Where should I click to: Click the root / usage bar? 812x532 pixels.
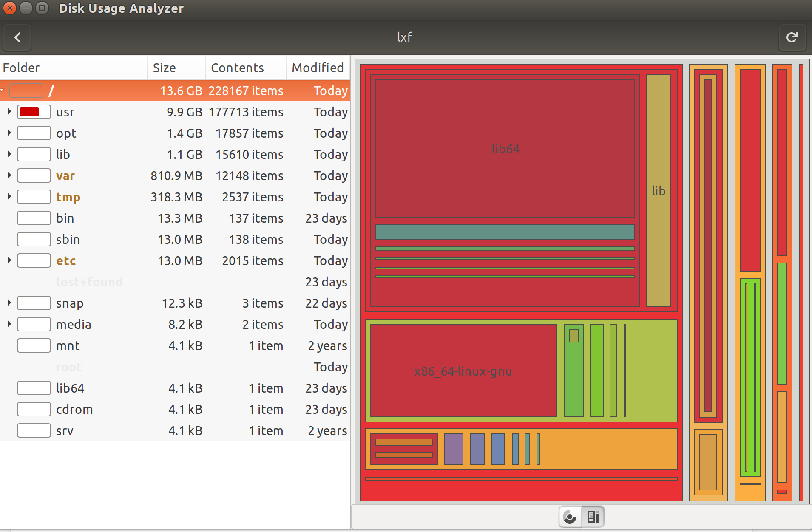(x=26, y=91)
